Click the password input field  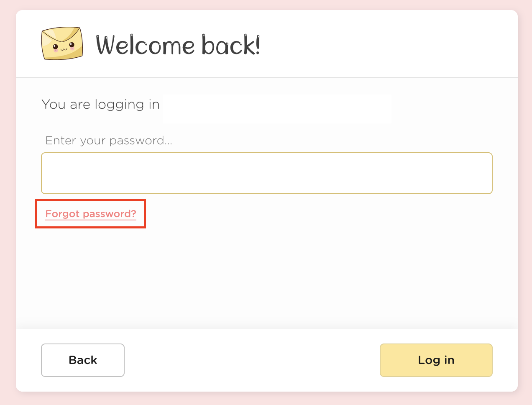click(x=266, y=173)
